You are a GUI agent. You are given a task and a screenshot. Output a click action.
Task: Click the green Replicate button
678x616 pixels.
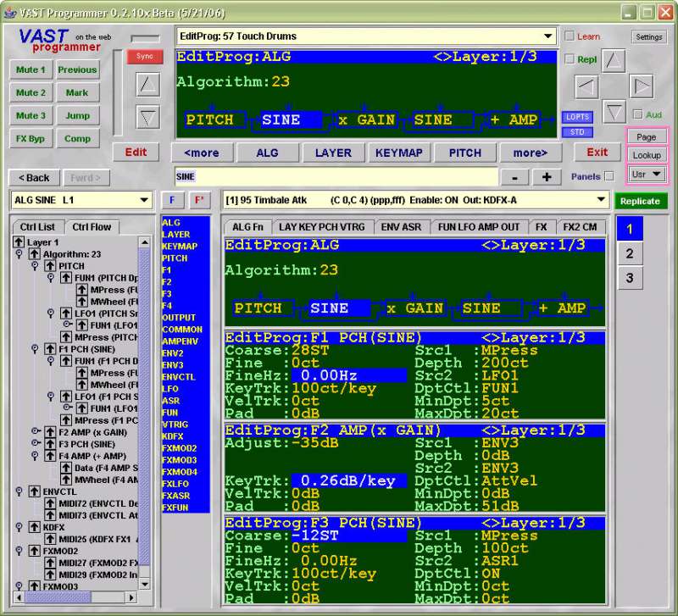pos(640,201)
